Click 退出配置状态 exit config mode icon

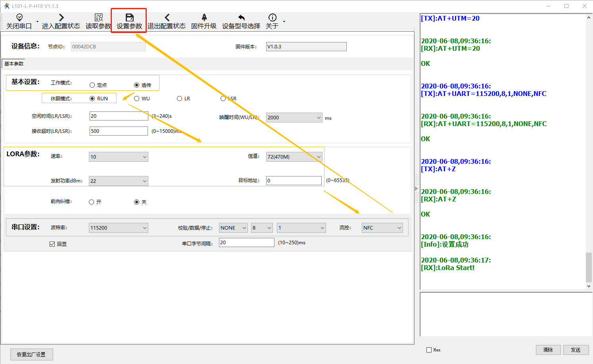click(167, 17)
